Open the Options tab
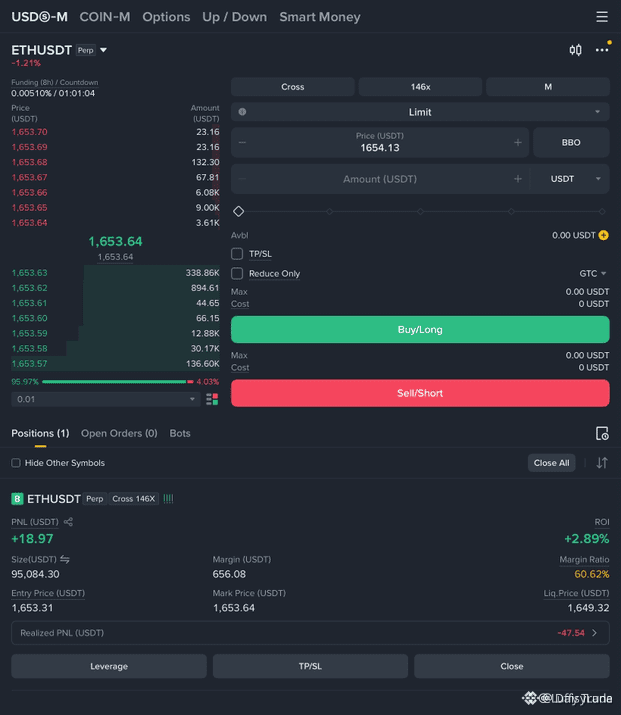621x715 pixels. click(166, 17)
